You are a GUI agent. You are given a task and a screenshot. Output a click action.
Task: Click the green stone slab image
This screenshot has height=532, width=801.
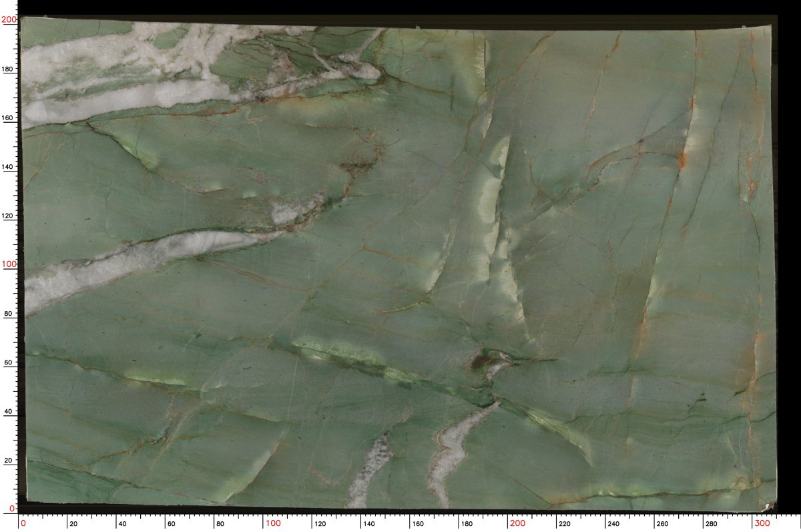coord(400,265)
